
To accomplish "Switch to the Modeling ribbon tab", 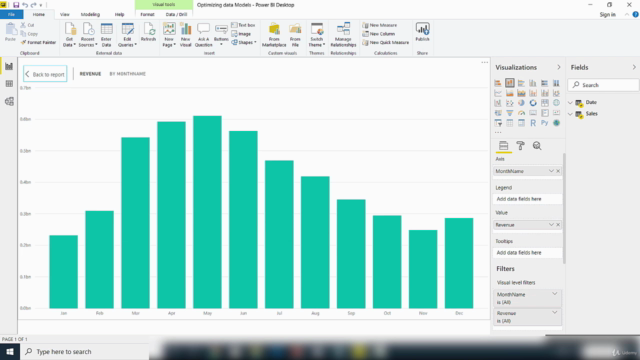I will tap(90, 14).
